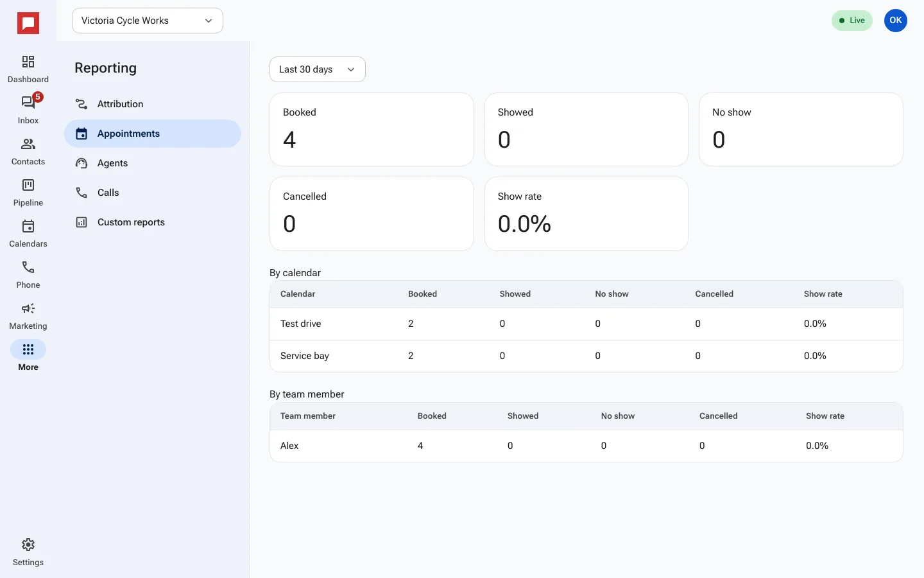Image resolution: width=924 pixels, height=578 pixels.
Task: Click the Calls handset icon
Action: pyautogui.click(x=81, y=193)
